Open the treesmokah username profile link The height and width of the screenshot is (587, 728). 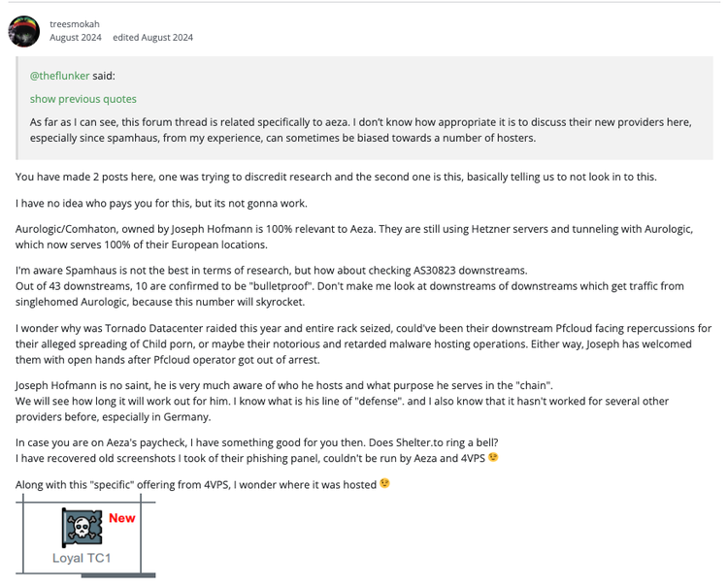[x=77, y=20]
